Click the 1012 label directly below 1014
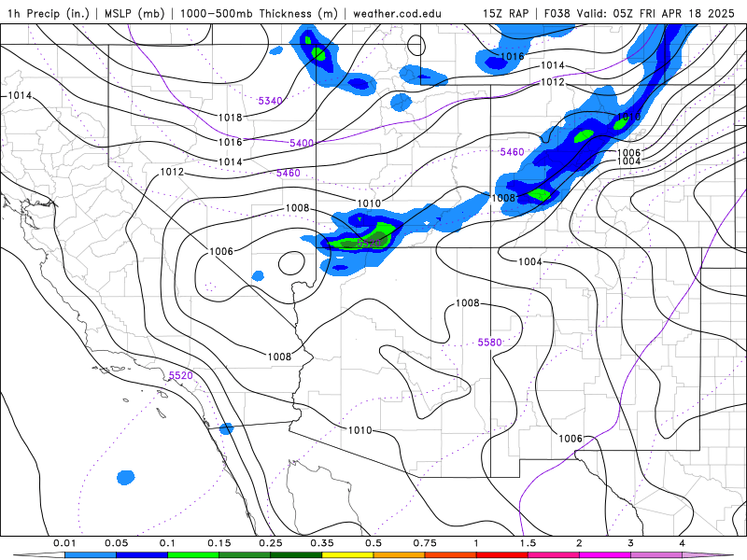747x560 pixels. 552,82
